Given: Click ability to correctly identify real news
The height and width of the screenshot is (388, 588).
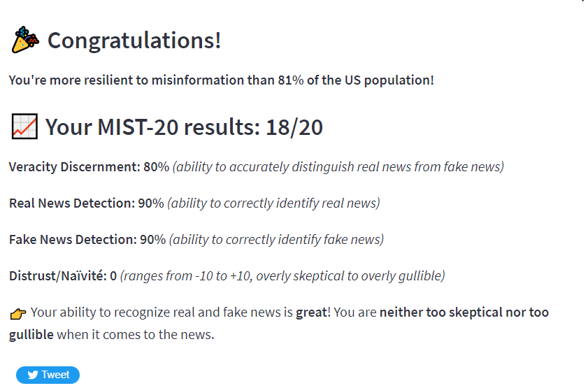Looking at the screenshot, I should 274,203.
